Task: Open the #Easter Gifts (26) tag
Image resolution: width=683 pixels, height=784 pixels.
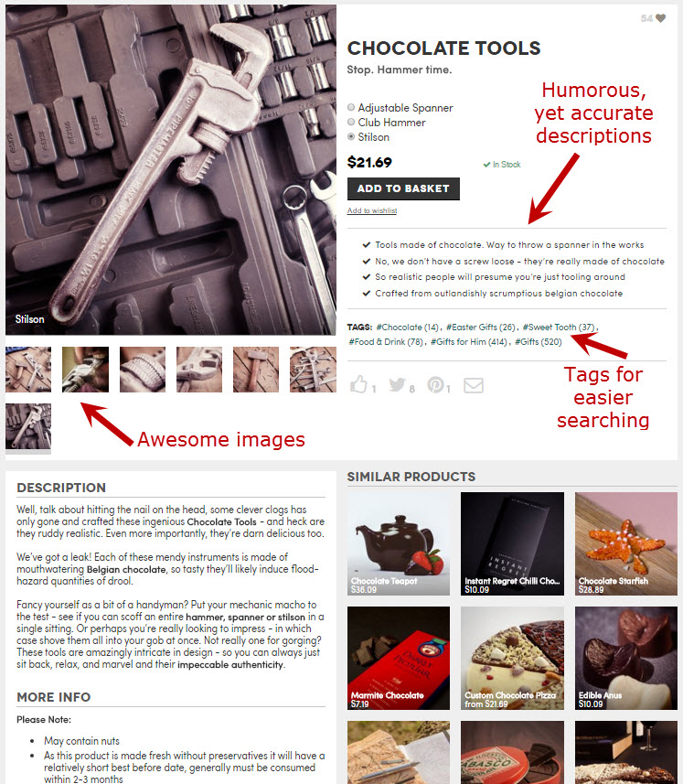Action: pyautogui.click(x=480, y=327)
